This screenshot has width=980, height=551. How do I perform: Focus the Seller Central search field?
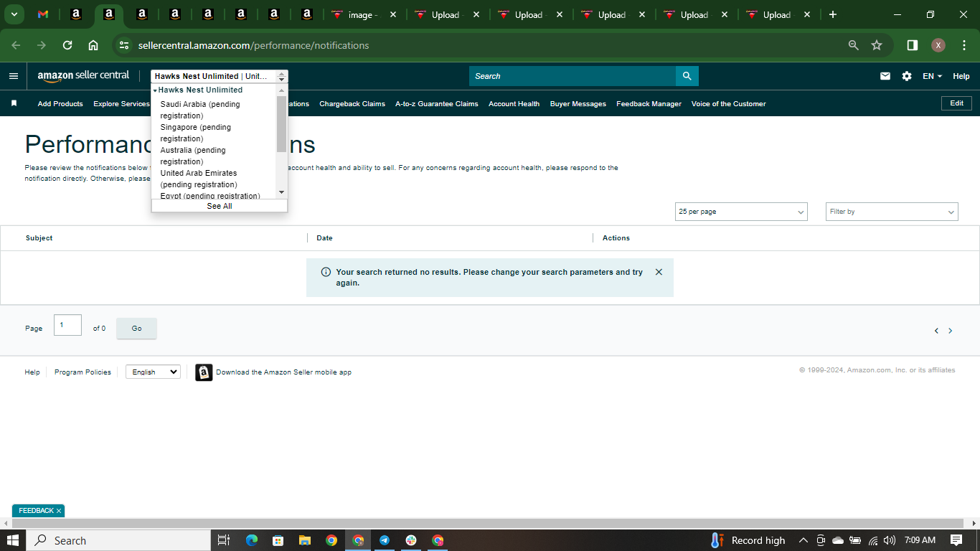coord(573,76)
